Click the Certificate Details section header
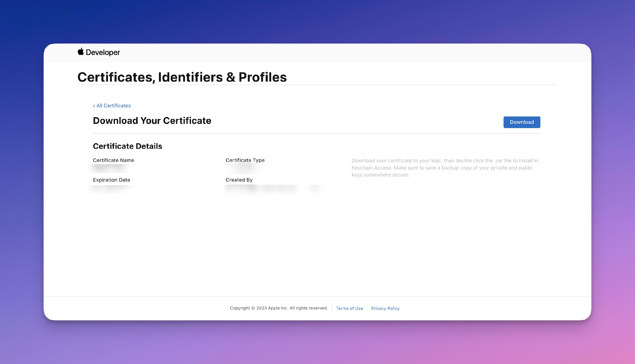The width and height of the screenshot is (635, 364). click(x=128, y=146)
